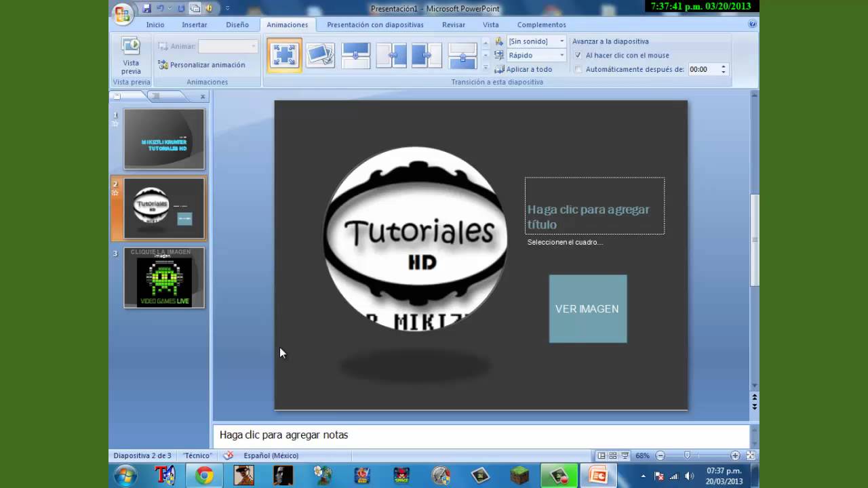Click the 68% zoom level
The width and height of the screenshot is (868, 488).
(x=643, y=455)
